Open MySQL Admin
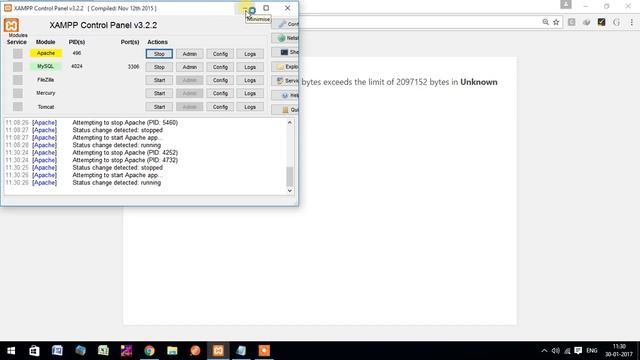640x360 pixels. [189, 67]
